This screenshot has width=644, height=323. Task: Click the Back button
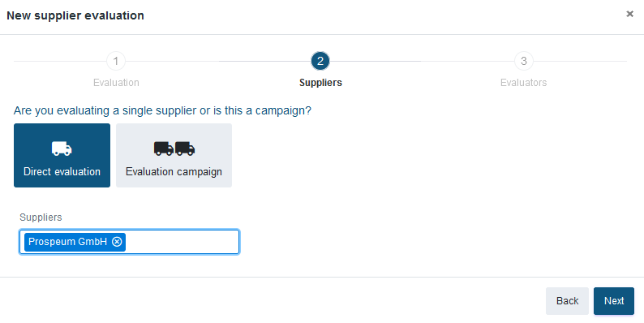(567, 301)
